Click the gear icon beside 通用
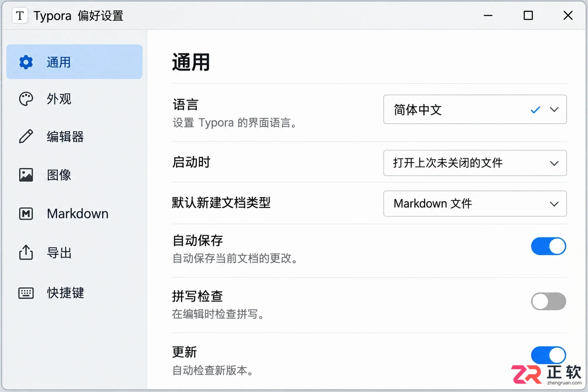Viewport: 588px width, 392px height. click(26, 62)
